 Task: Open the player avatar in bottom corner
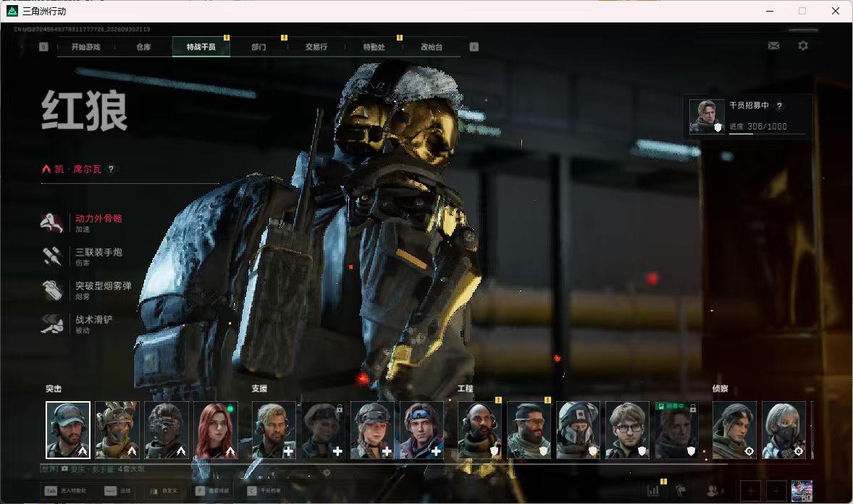point(802,491)
